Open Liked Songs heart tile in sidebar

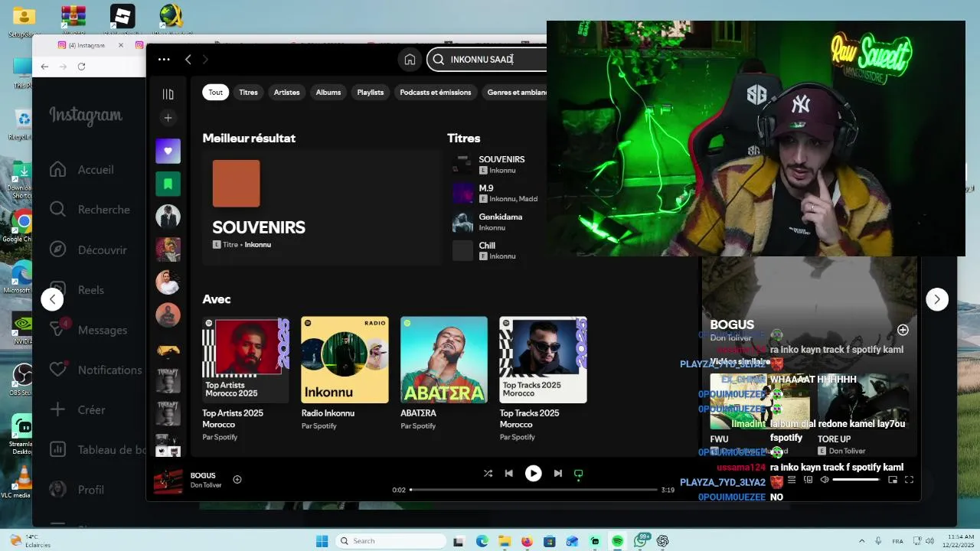(168, 151)
